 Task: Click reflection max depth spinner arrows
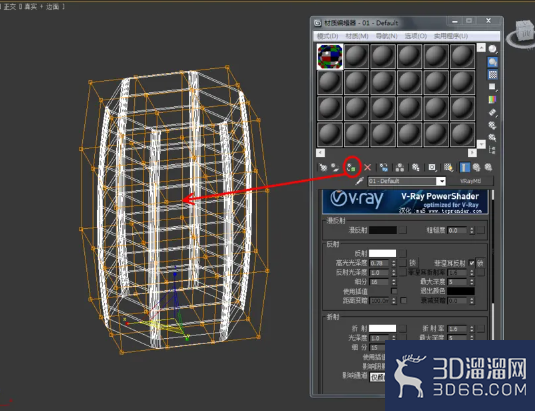pyautogui.click(x=472, y=282)
